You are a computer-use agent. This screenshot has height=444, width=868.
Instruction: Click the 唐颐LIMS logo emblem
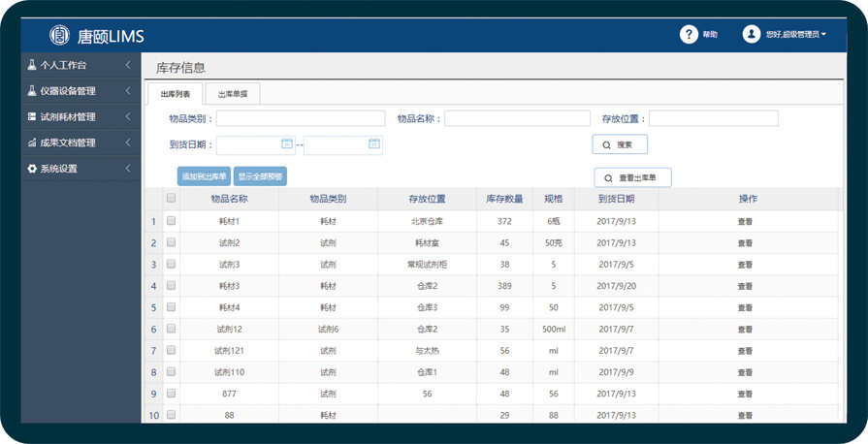(59, 36)
